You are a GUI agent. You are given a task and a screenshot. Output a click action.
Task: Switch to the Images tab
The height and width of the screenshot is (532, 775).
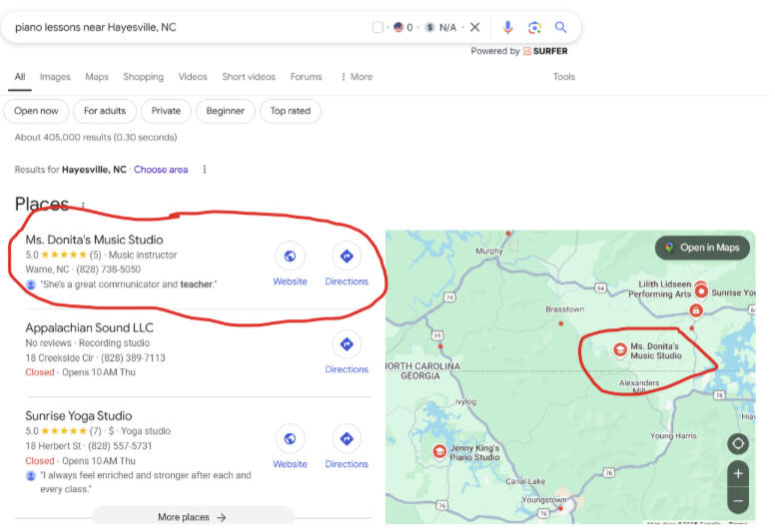point(55,77)
